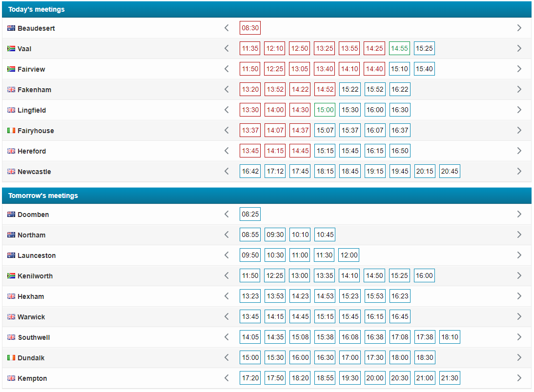Click left chevron in the Kenilworth row

pos(226,275)
